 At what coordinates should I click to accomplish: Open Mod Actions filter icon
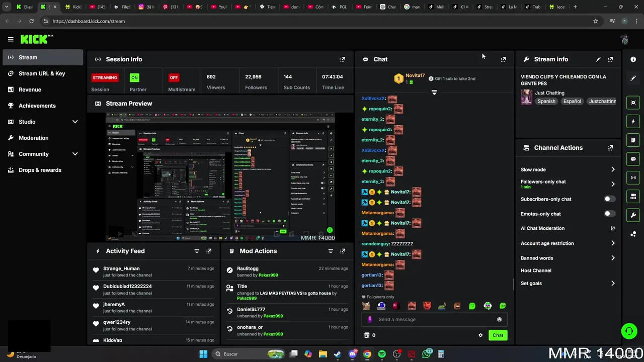click(x=331, y=251)
